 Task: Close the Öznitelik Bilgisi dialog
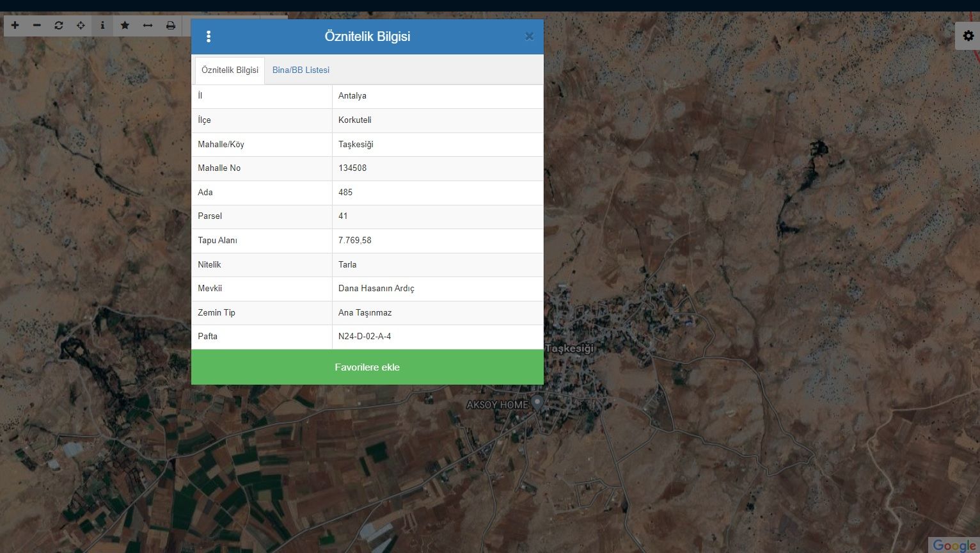(529, 36)
